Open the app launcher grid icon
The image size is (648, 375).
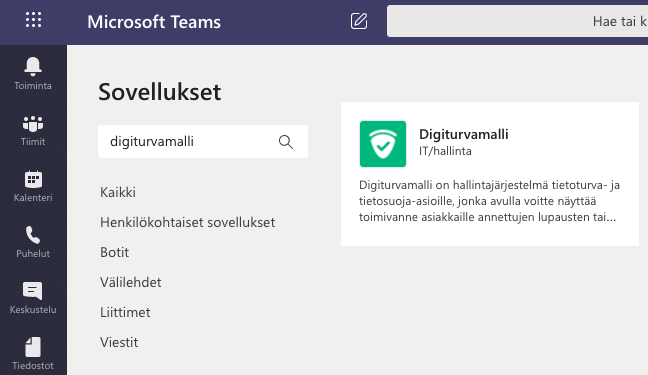[33, 20]
